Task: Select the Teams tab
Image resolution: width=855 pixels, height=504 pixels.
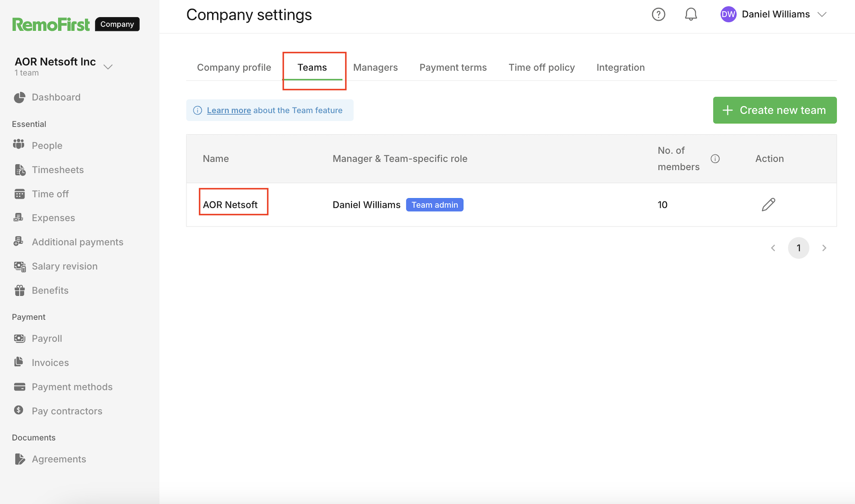Action: 312,67
